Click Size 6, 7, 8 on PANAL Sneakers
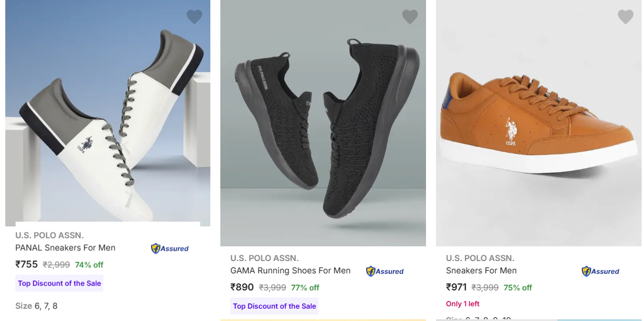 pyautogui.click(x=36, y=306)
